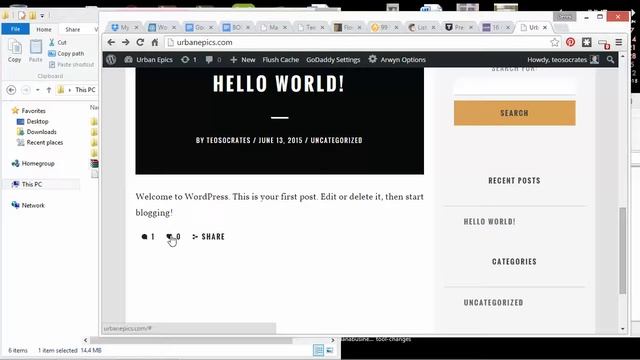This screenshot has width=640, height=360.
Task: Open File tab in File Explorer
Action: point(16,29)
